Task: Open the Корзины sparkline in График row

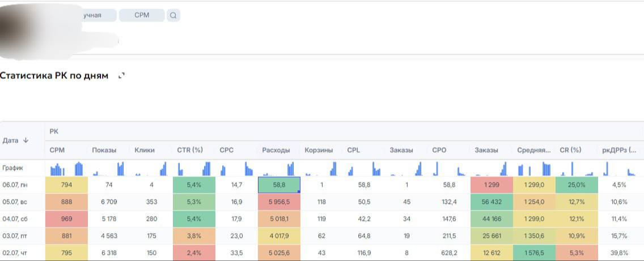Action: click(x=321, y=169)
